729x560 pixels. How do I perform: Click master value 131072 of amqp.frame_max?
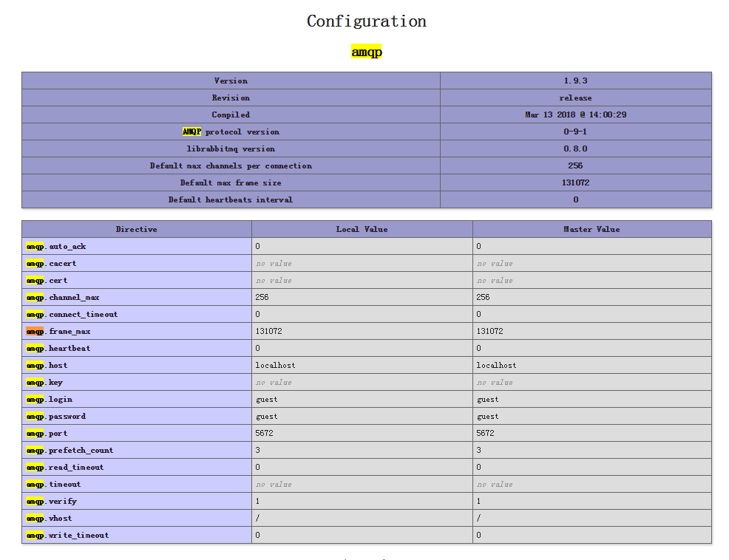pos(489,332)
